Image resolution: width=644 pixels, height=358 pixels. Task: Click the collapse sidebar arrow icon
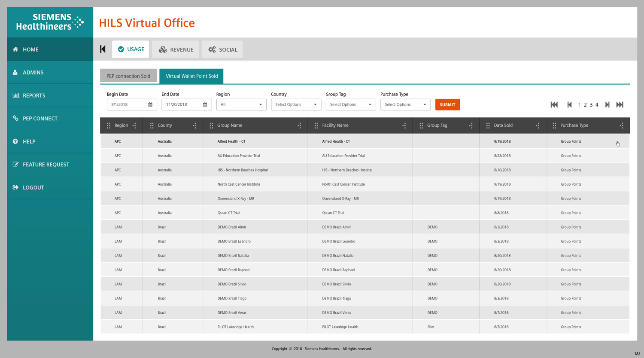(103, 49)
